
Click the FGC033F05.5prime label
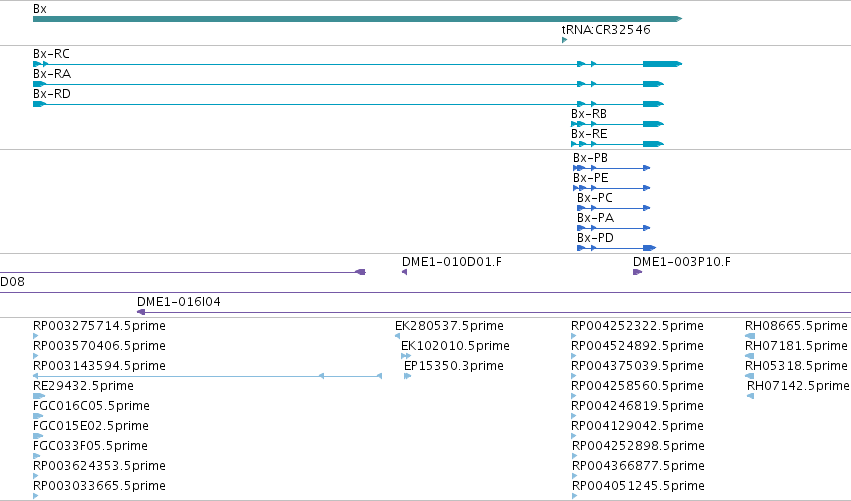click(90, 446)
